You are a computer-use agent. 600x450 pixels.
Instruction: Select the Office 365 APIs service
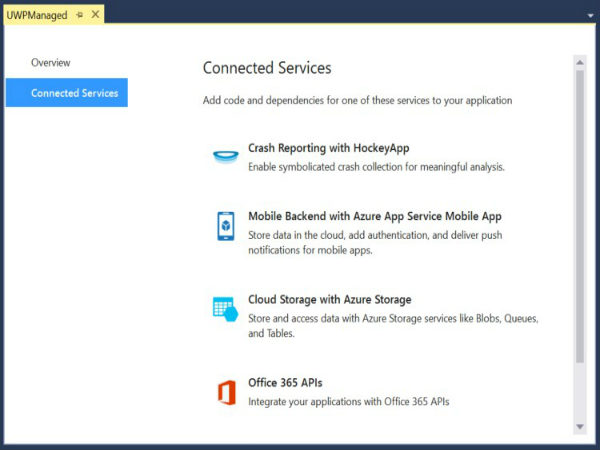[x=285, y=383]
